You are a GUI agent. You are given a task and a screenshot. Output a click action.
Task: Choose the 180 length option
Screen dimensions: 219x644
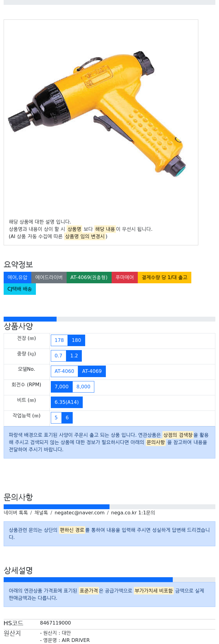76,340
